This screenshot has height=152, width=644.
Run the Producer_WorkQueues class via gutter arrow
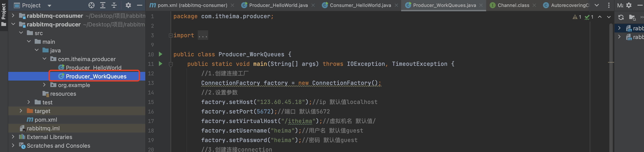[x=160, y=54]
